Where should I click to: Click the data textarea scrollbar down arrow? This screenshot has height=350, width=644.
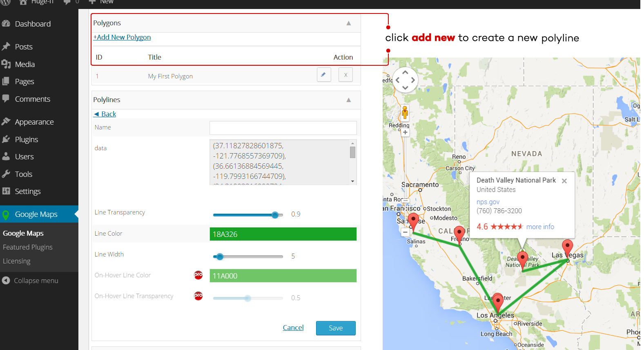point(352,181)
